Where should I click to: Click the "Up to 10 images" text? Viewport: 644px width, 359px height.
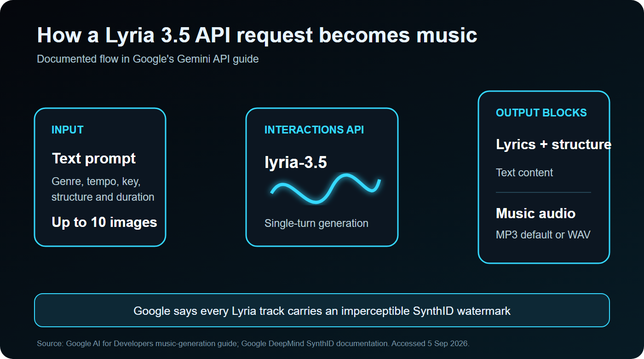click(104, 222)
